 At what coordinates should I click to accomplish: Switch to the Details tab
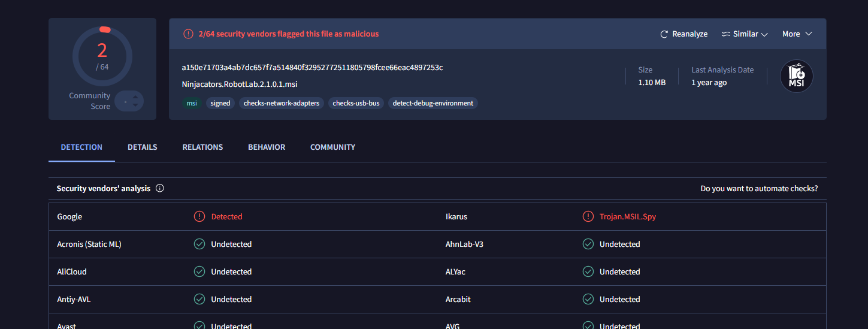click(x=142, y=147)
